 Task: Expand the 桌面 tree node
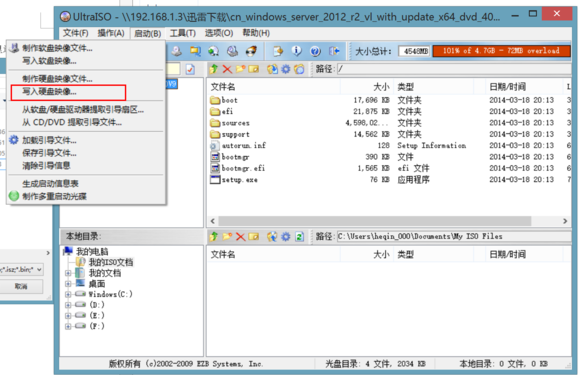[68, 284]
